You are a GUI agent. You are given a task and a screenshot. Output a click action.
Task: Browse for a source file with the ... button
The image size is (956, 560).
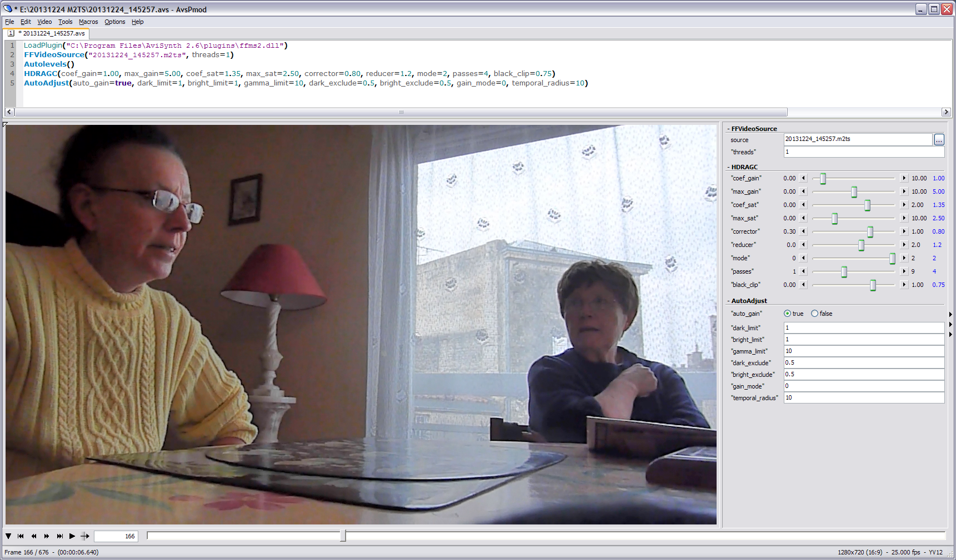click(939, 139)
